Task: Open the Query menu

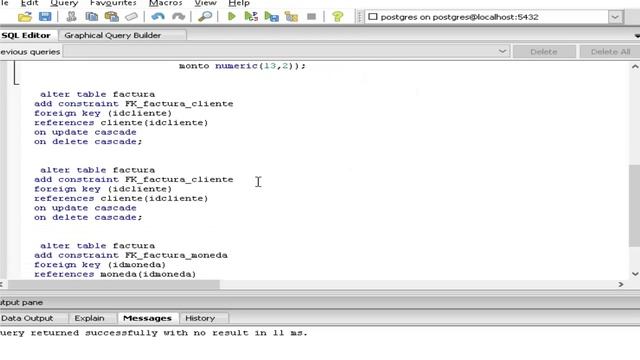Action: [64, 3]
